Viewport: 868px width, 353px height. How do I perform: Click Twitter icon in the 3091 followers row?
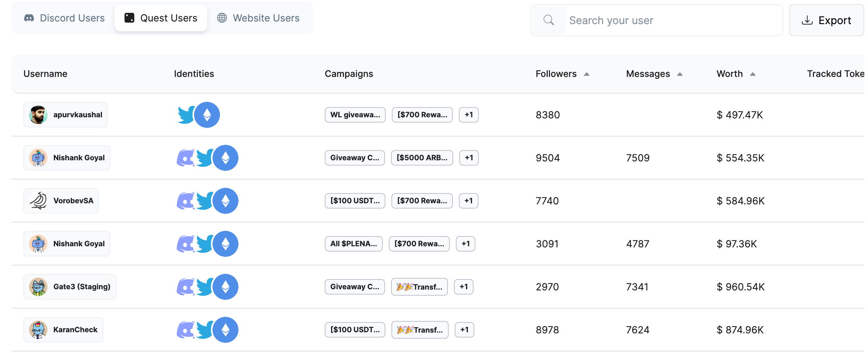tap(204, 244)
